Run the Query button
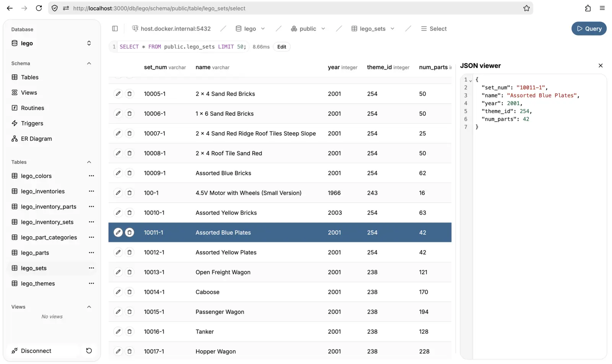 point(589,29)
